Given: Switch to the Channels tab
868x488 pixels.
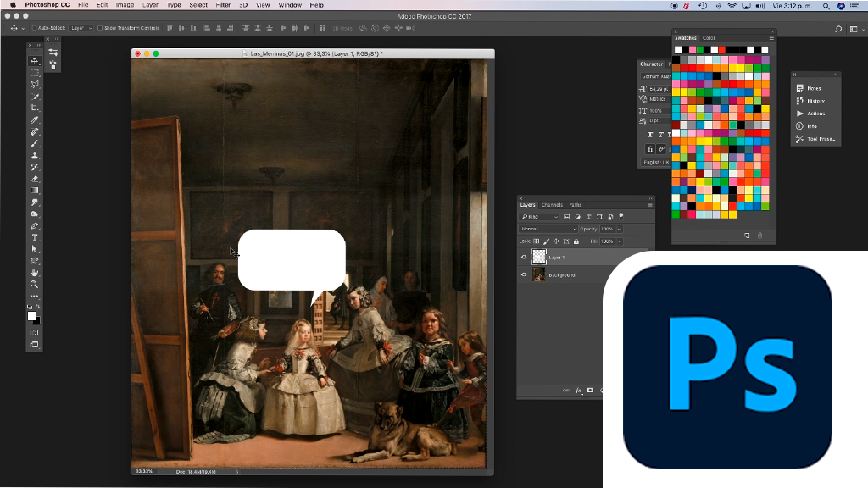Looking at the screenshot, I should click(552, 205).
